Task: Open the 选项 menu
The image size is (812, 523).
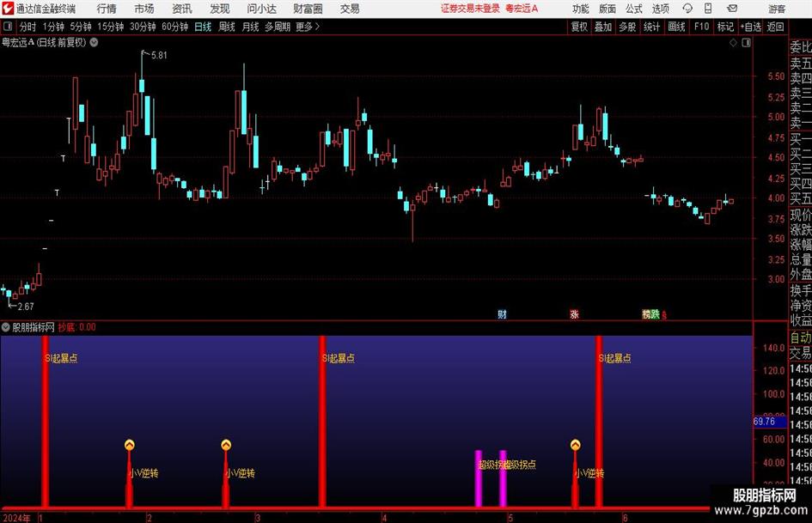Action: coord(660,9)
